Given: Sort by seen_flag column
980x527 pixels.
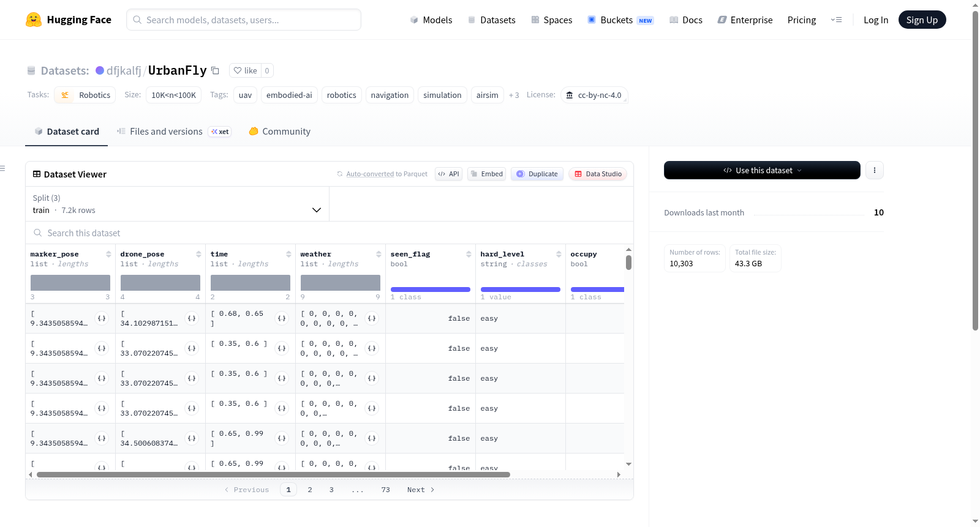Looking at the screenshot, I should tap(469, 254).
